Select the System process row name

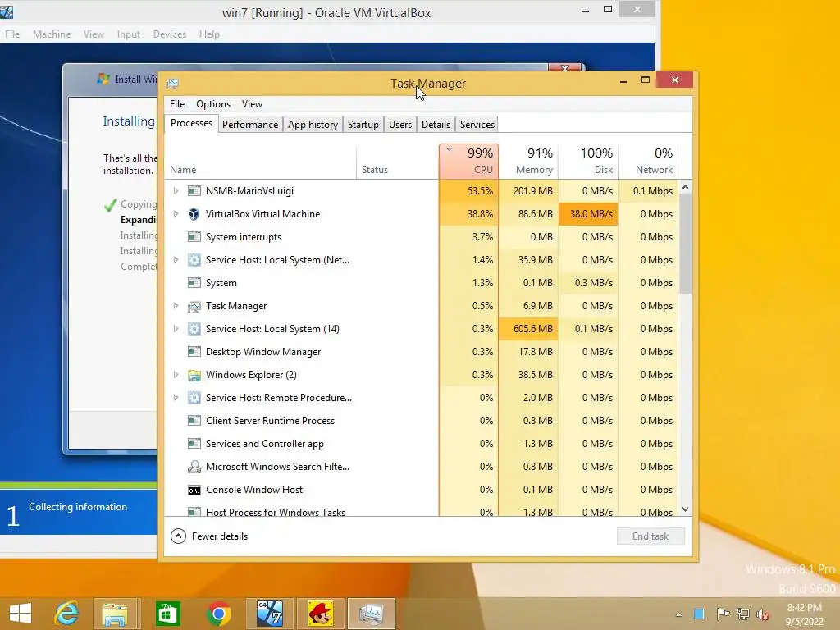point(221,283)
